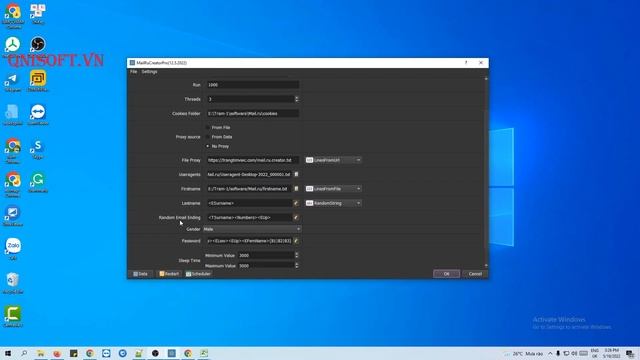Image resolution: width=640 pixels, height=360 pixels.
Task: Click the edit pencil beside Random Email Ending
Action: click(296, 218)
